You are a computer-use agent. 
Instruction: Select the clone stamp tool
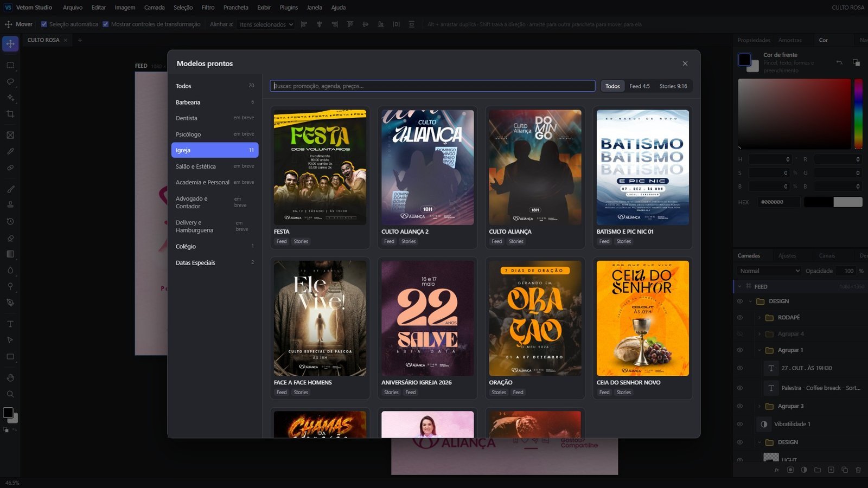10,205
